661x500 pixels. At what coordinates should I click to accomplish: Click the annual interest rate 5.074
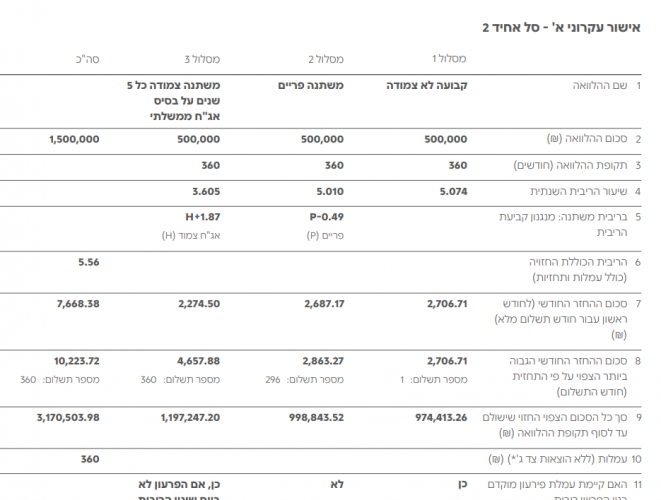451,191
